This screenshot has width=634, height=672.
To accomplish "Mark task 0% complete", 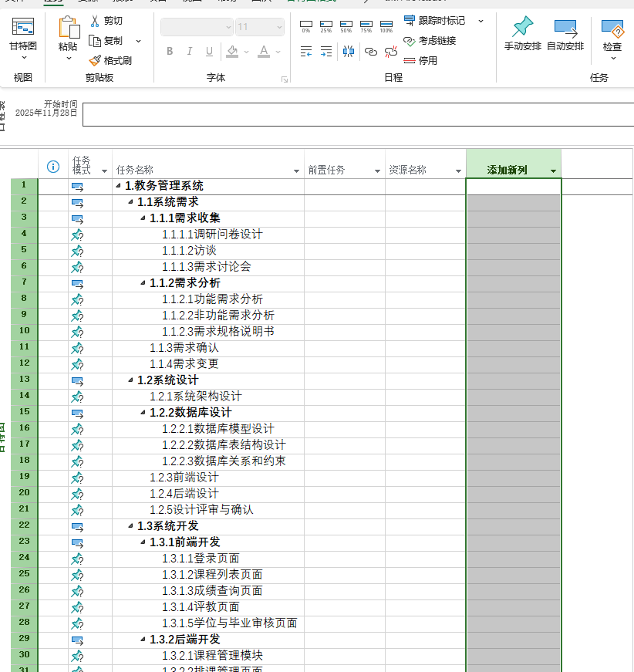I will (x=306, y=26).
